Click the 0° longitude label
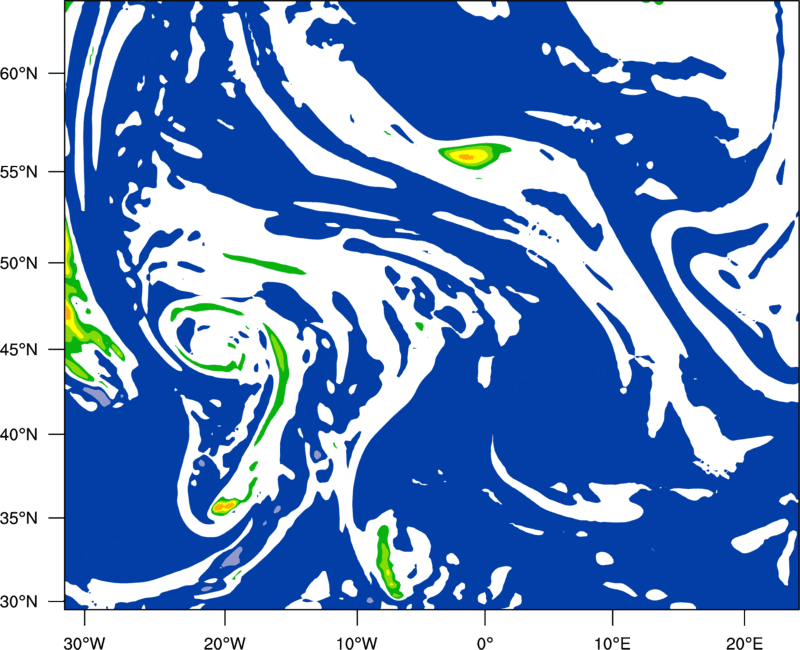This screenshot has height=650, width=800. [x=485, y=643]
